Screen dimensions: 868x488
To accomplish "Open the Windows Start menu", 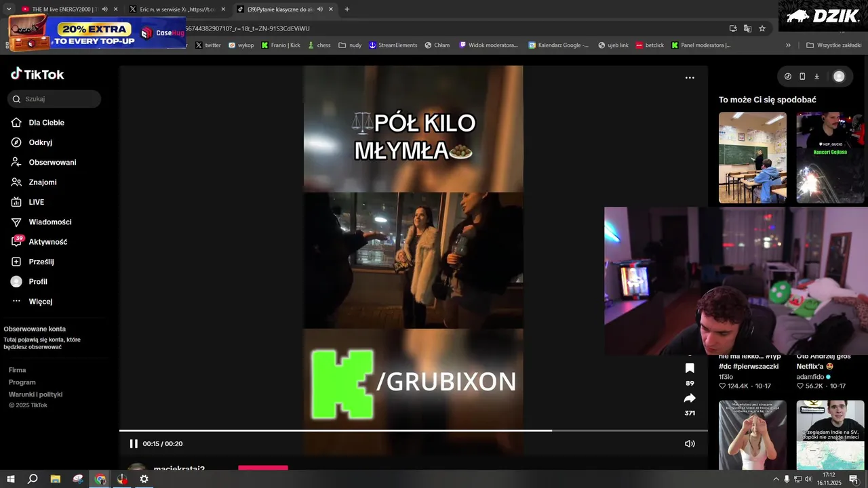I will point(11,479).
